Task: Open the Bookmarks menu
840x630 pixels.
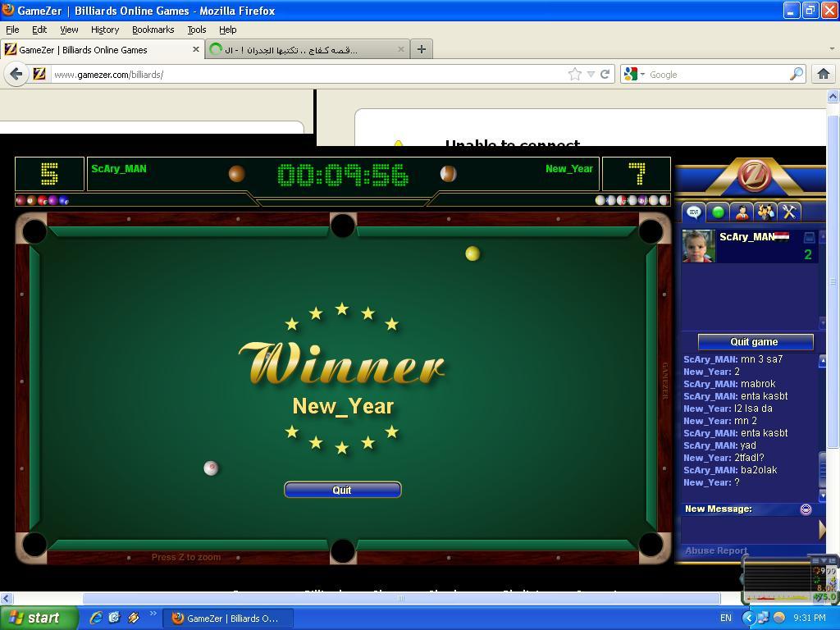Action: (153, 30)
